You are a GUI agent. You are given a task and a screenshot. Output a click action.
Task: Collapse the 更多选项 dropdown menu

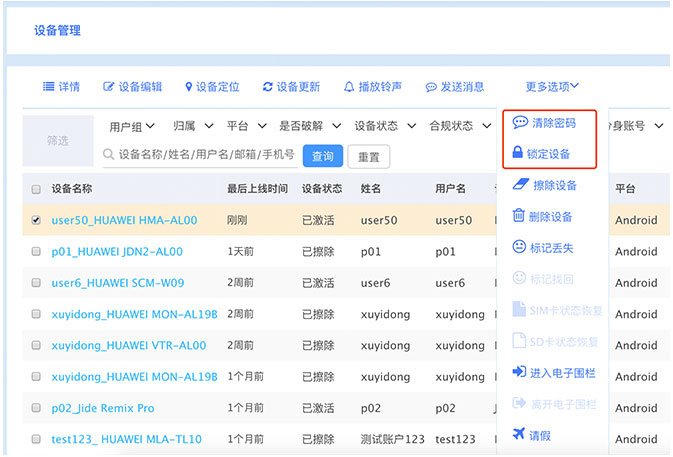tap(552, 87)
